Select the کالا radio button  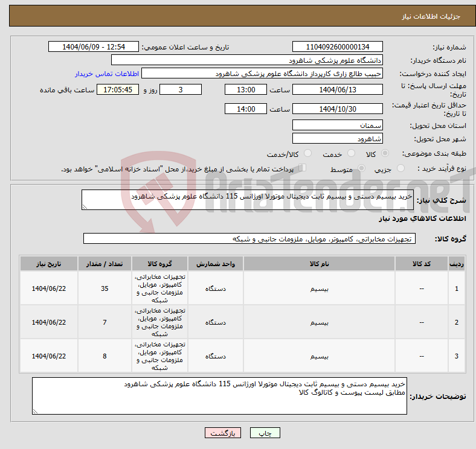click(x=385, y=154)
